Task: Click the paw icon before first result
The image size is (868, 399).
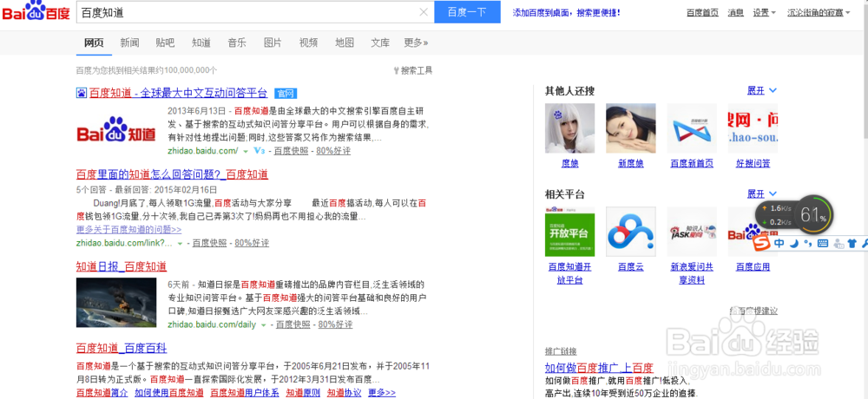Action: pyautogui.click(x=82, y=93)
